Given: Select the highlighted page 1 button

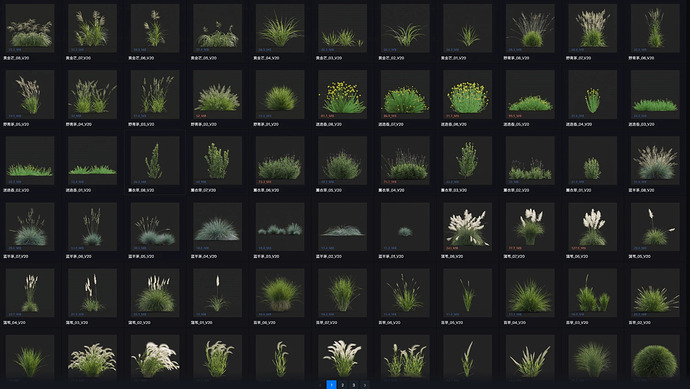Looking at the screenshot, I should [x=331, y=385].
